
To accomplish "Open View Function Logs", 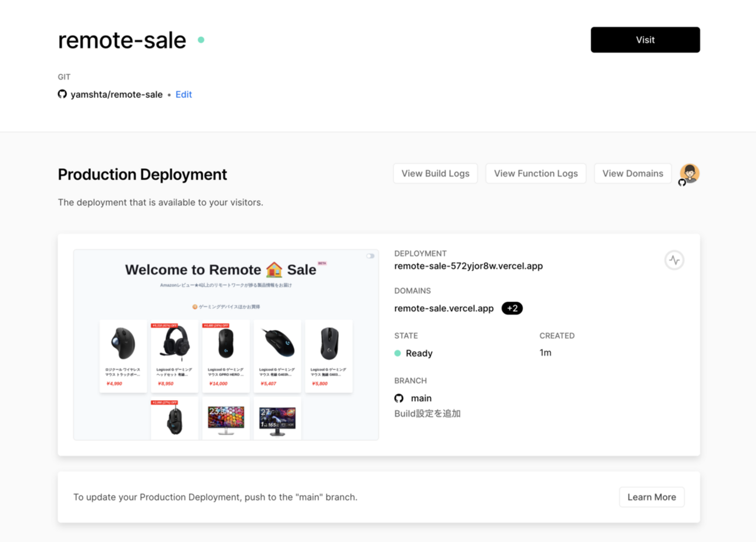I will (x=536, y=173).
